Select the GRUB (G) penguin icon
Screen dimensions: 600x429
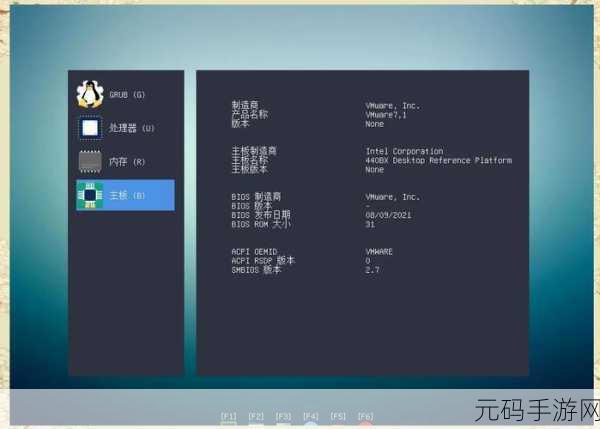point(90,94)
